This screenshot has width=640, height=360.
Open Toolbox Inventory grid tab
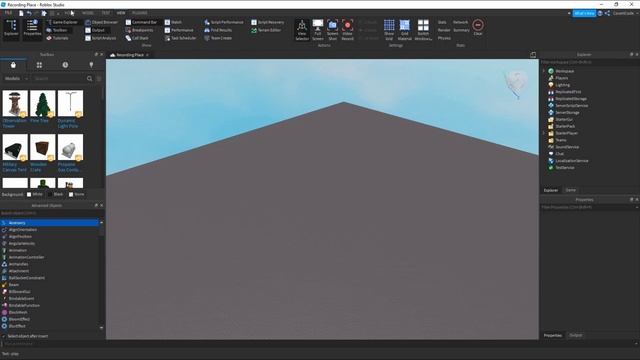(39, 65)
